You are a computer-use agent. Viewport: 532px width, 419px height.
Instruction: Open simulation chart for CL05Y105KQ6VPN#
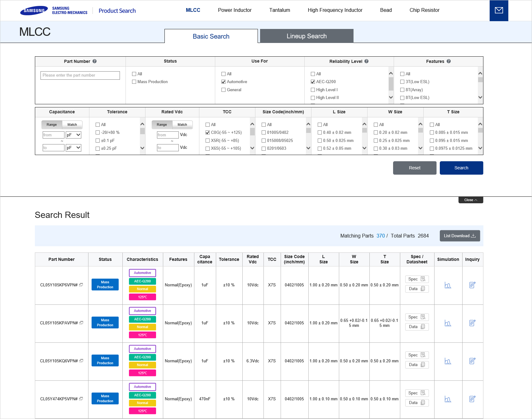coord(448,361)
